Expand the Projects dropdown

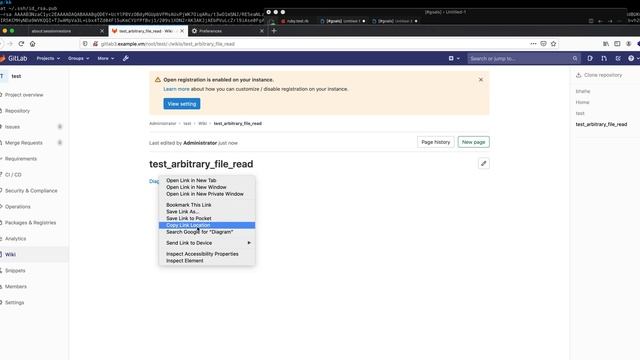48,58
